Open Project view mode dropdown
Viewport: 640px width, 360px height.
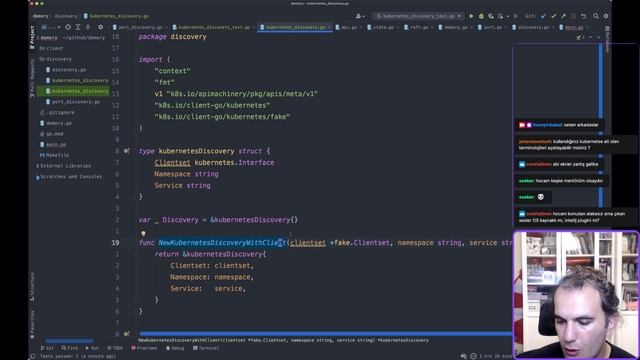pos(51,27)
